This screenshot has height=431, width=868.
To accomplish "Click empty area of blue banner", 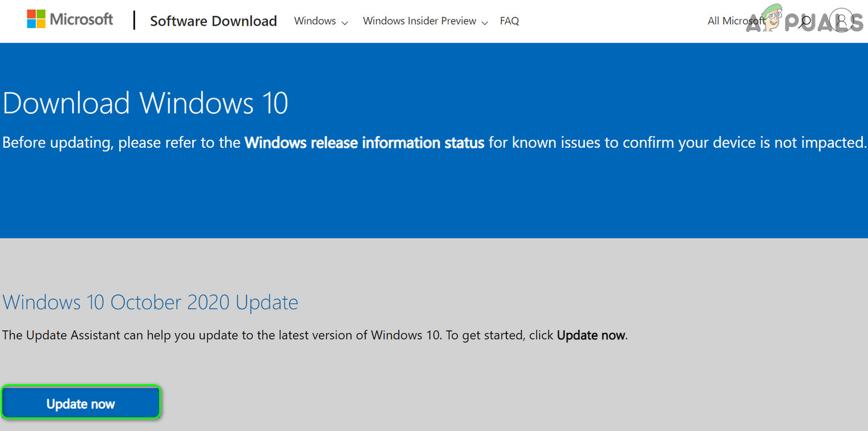I will (433, 200).
